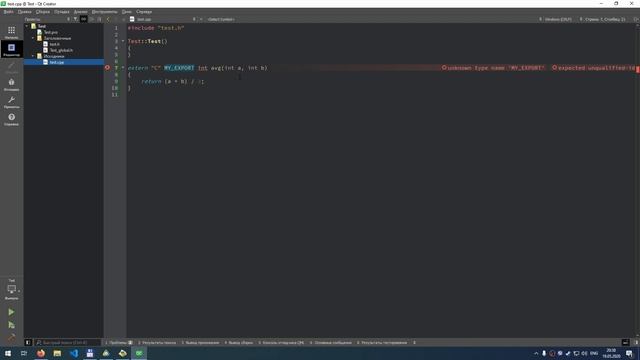Viewport: 640px width, 360px height.
Task: Open the output panes selector arrows
Action: click(x=414, y=342)
